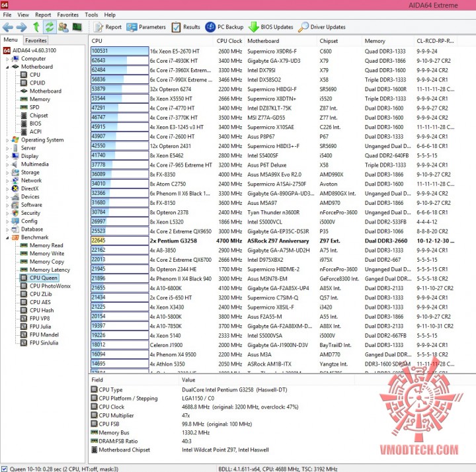
Task: Expand the Server tree node
Action: (7, 149)
